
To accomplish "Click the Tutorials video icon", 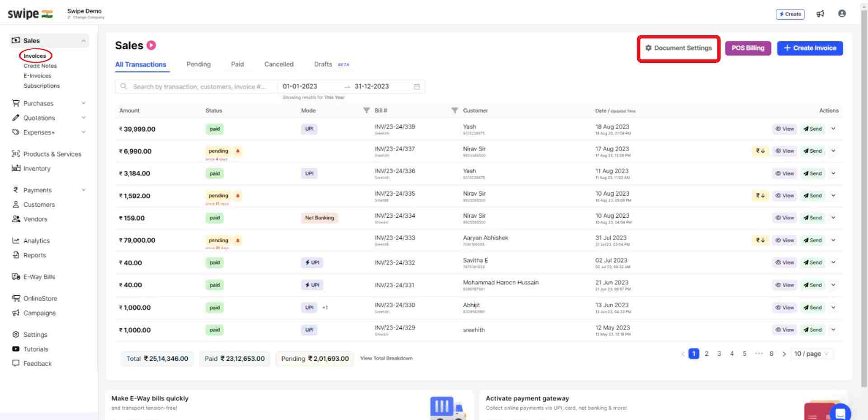I will point(16,349).
